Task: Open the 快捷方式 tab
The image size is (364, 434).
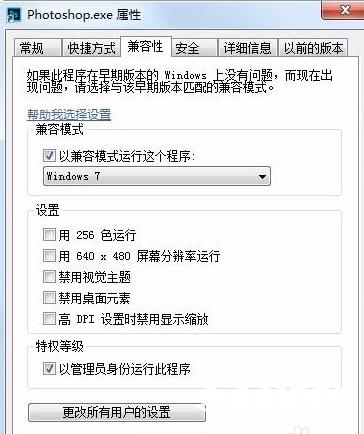Action: pos(91,48)
